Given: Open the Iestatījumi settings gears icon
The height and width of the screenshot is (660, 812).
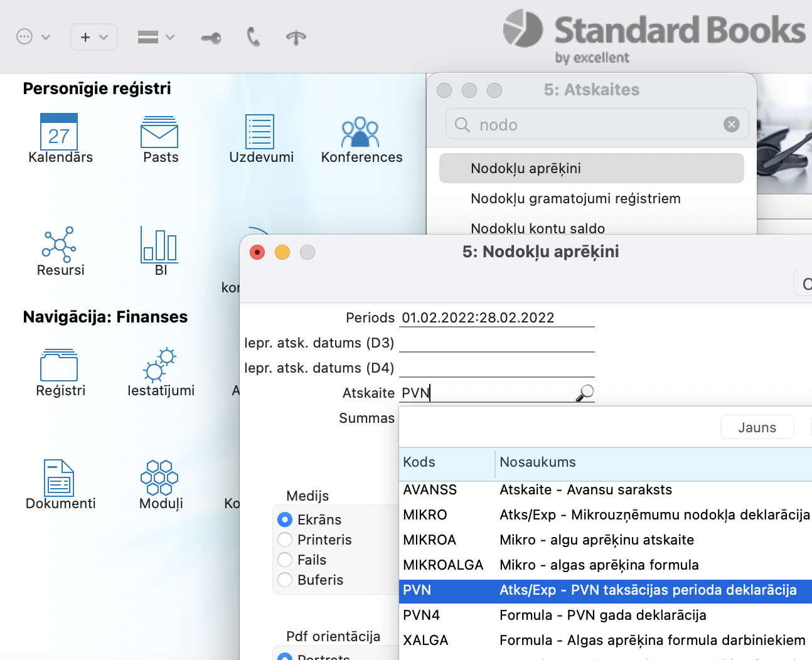Looking at the screenshot, I should point(159,365).
